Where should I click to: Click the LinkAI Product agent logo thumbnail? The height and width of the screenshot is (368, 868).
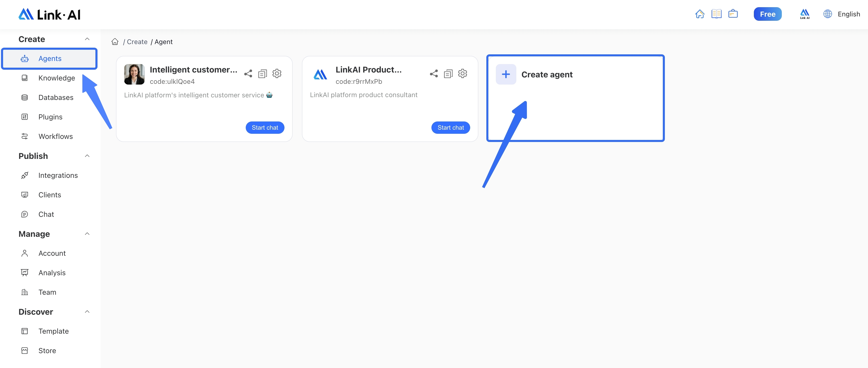[320, 74]
